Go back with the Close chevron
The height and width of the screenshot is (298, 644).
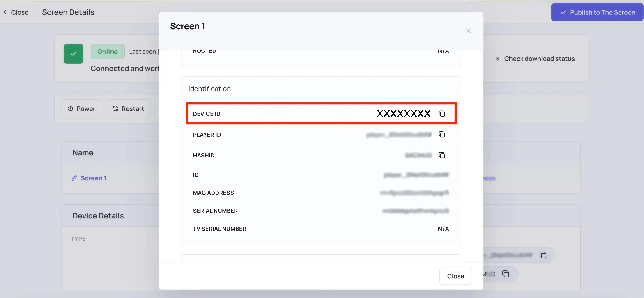point(16,12)
